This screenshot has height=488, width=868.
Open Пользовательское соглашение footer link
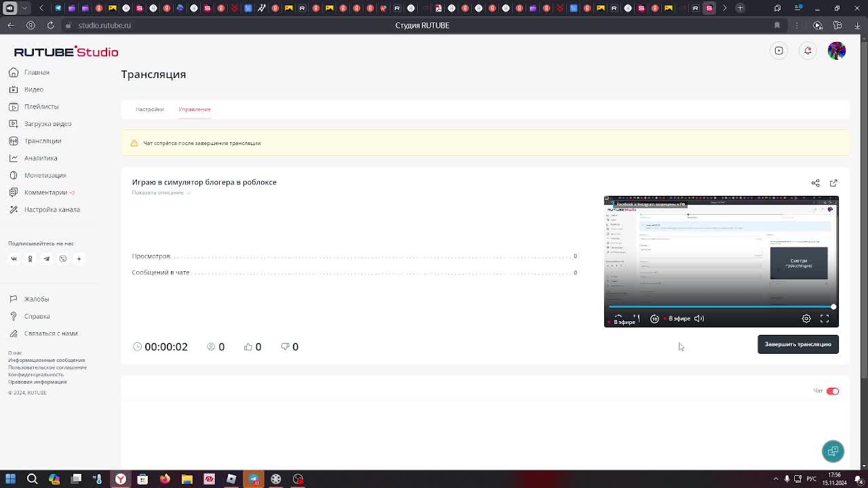point(47,367)
